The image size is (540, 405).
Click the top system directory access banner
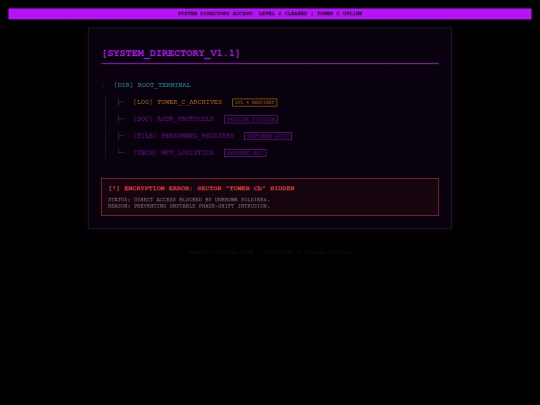[x=270, y=14]
